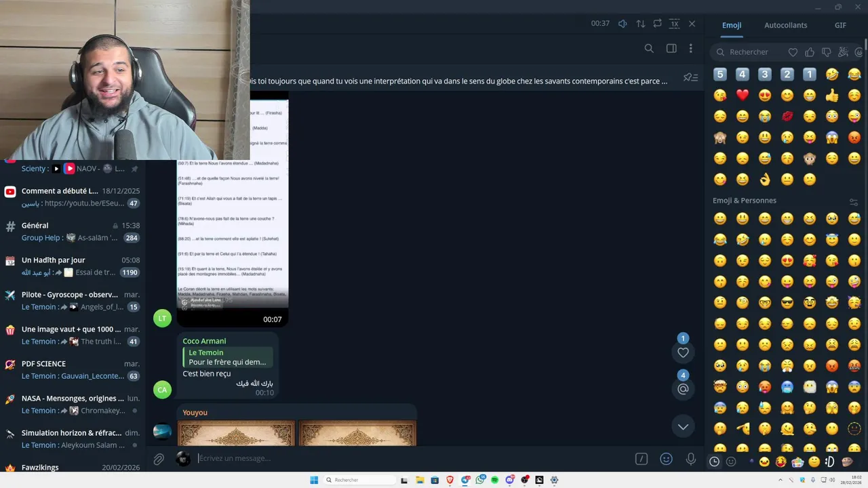868x488 pixels.
Task: Mute the audio player volume
Action: tap(623, 24)
